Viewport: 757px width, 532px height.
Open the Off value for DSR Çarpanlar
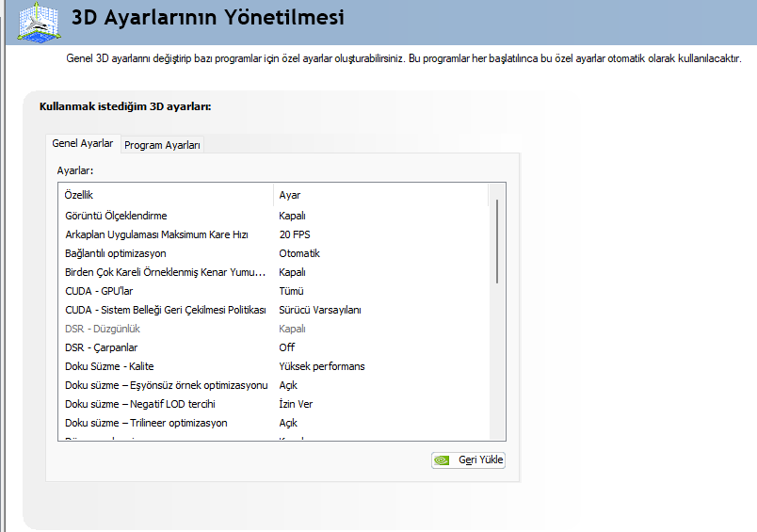pyautogui.click(x=287, y=347)
